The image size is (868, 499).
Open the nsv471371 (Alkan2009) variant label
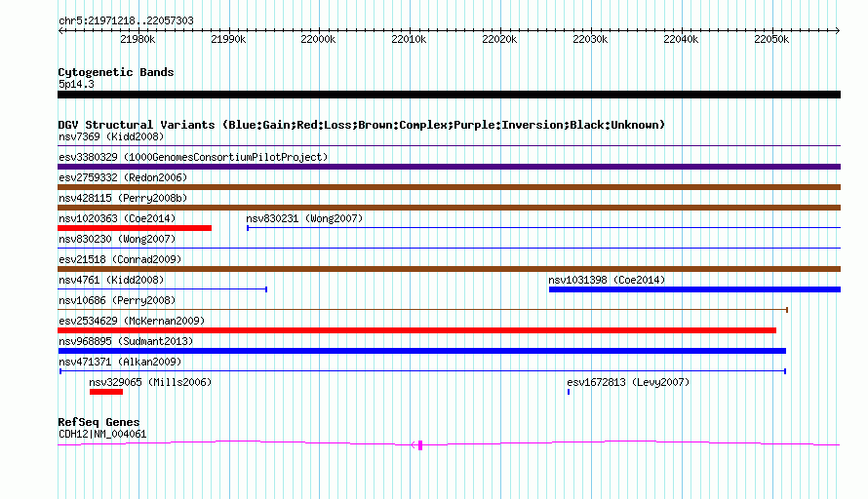120,362
